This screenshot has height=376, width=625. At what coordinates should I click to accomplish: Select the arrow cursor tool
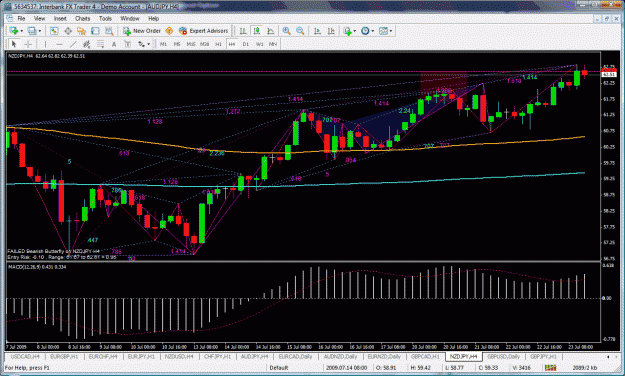14,44
